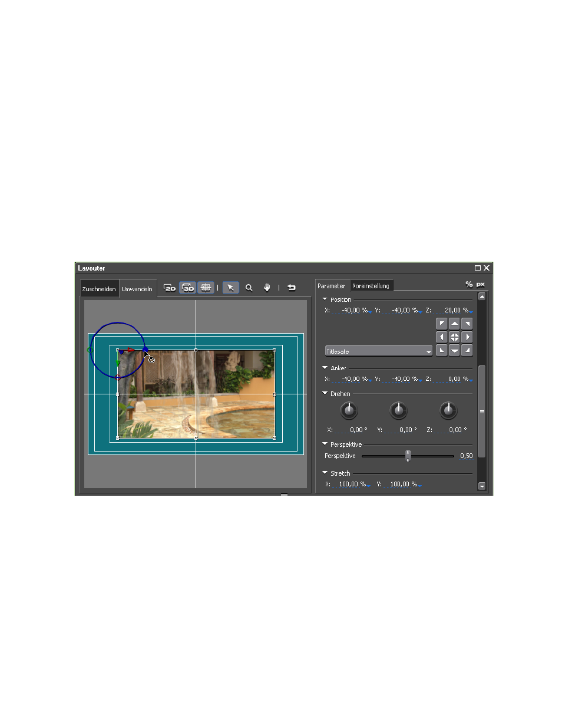This screenshot has height=728, width=562.
Task: Collapse the Stretch section
Action: click(x=325, y=473)
